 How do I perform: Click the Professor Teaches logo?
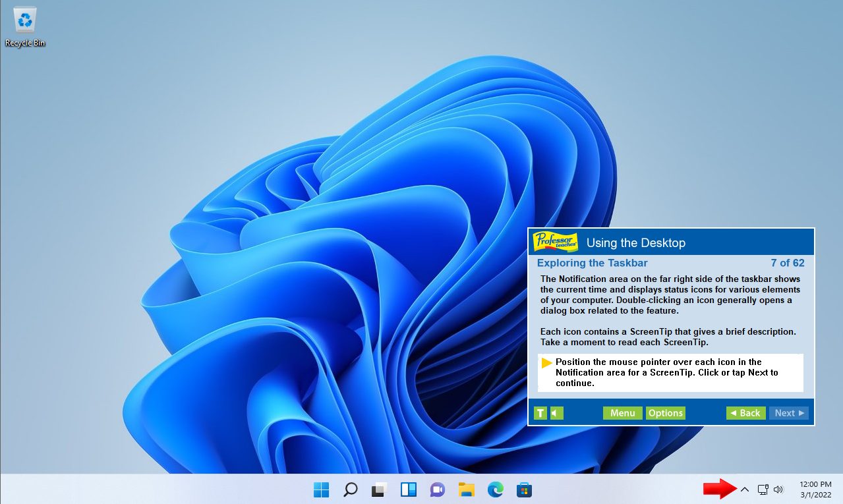[554, 241]
